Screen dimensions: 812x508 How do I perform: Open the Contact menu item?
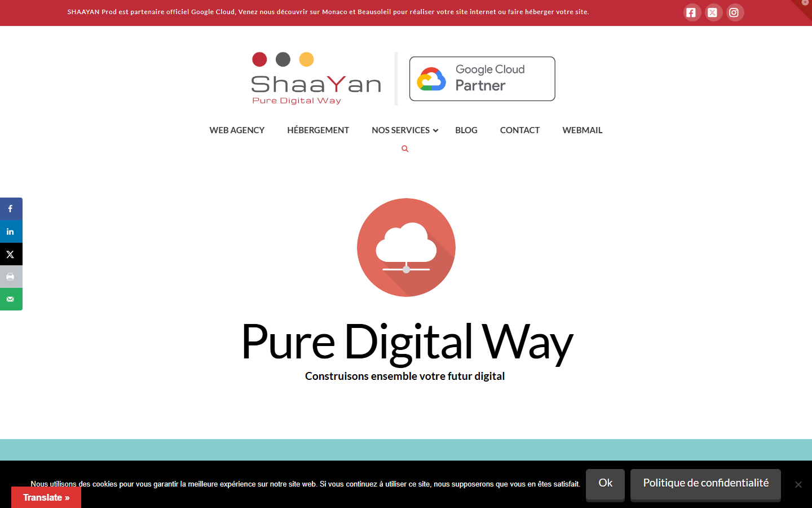tap(520, 130)
